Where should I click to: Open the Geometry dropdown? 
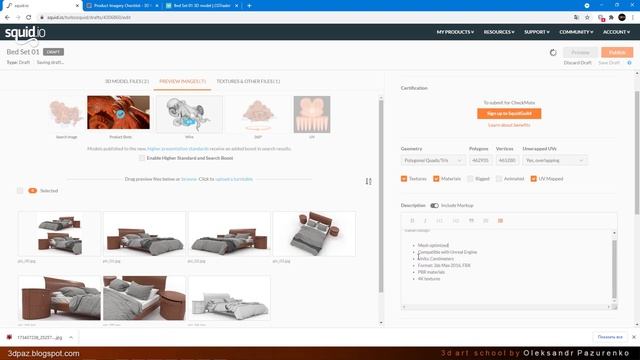click(x=433, y=160)
